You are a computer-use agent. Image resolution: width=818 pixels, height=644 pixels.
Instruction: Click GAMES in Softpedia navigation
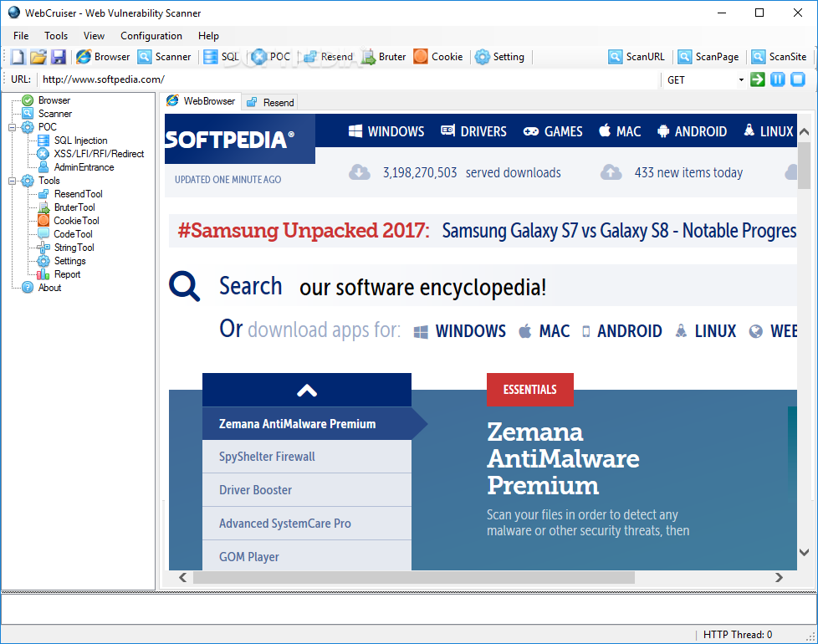coord(555,131)
